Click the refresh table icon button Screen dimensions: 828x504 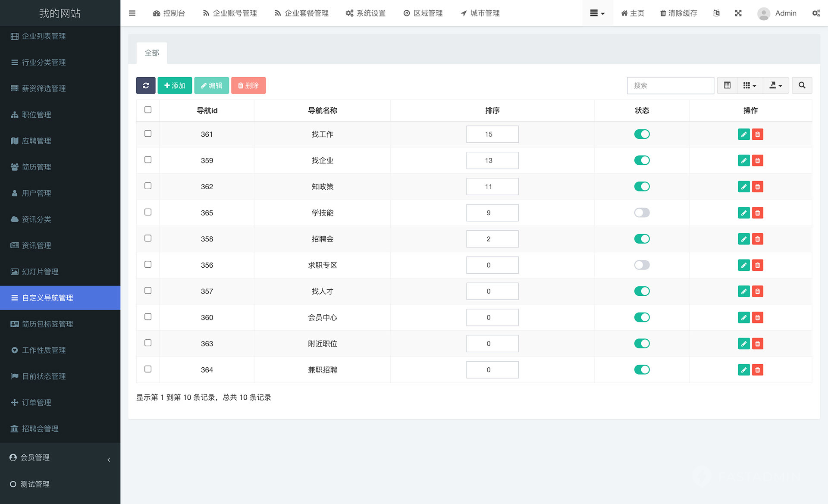146,85
